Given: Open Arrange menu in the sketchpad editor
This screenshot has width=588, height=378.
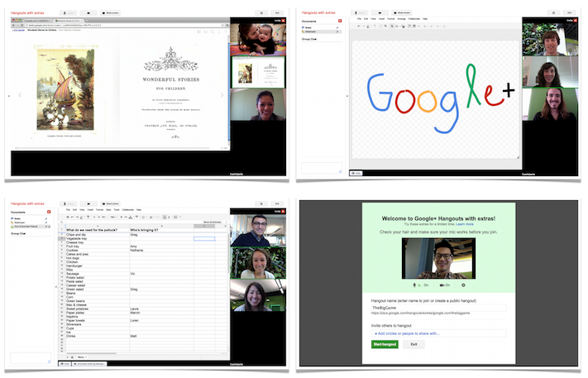Looking at the screenshot, I should pyautogui.click(x=400, y=20).
